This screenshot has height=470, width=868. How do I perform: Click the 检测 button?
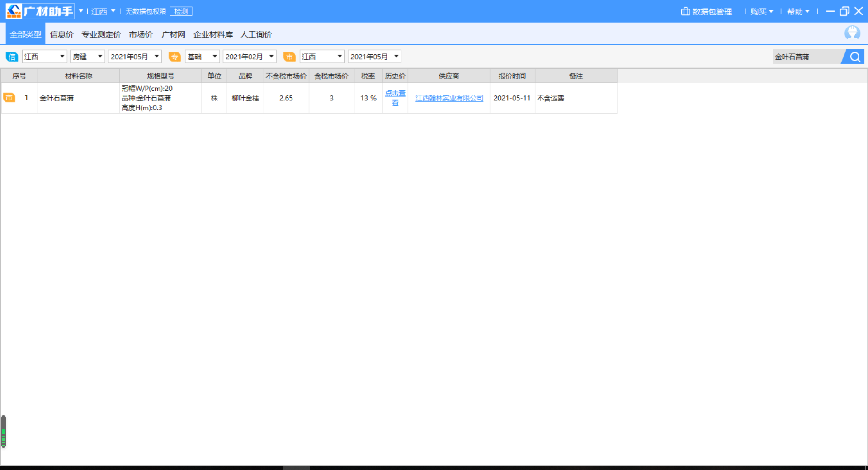[x=181, y=11]
